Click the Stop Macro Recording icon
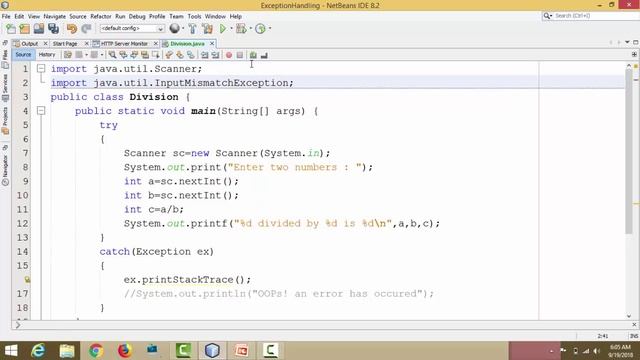640x360 pixels. point(240,55)
